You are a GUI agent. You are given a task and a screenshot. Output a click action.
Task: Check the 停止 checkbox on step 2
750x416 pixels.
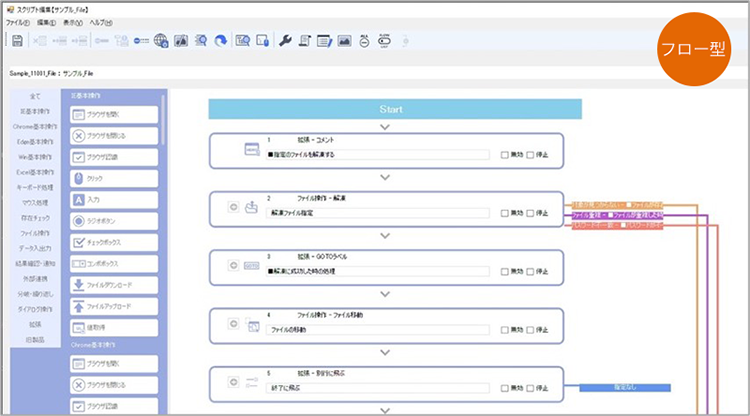534,213
